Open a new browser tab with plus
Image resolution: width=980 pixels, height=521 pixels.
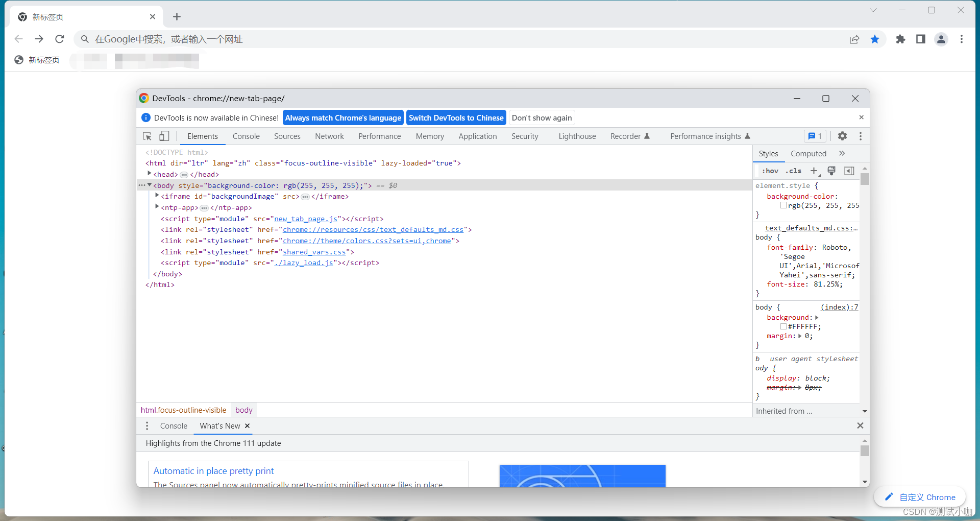(x=177, y=17)
